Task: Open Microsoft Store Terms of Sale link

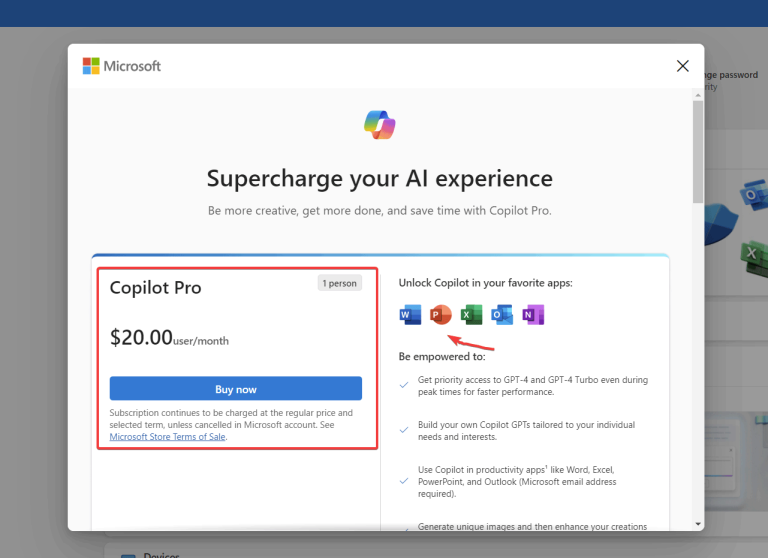Action: [x=168, y=437]
